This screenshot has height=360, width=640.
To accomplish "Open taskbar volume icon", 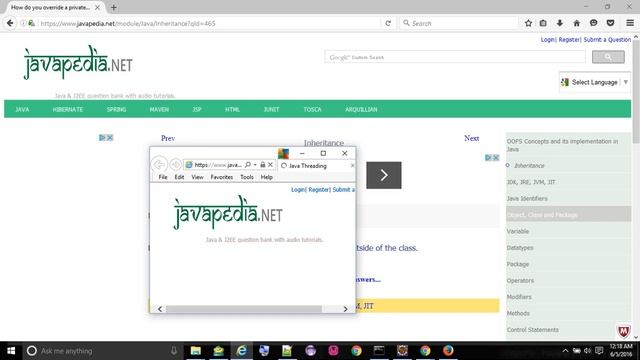I will pyautogui.click(x=587, y=351).
